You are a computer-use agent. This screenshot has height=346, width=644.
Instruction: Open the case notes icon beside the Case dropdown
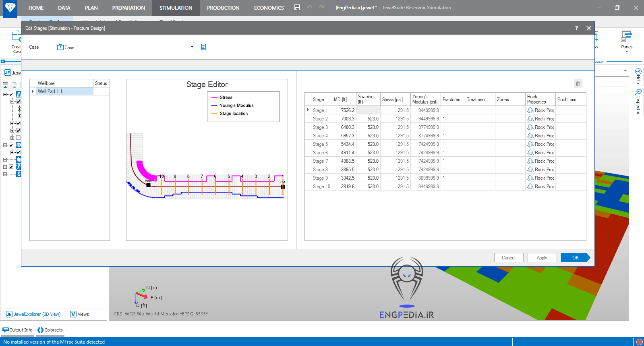203,47
